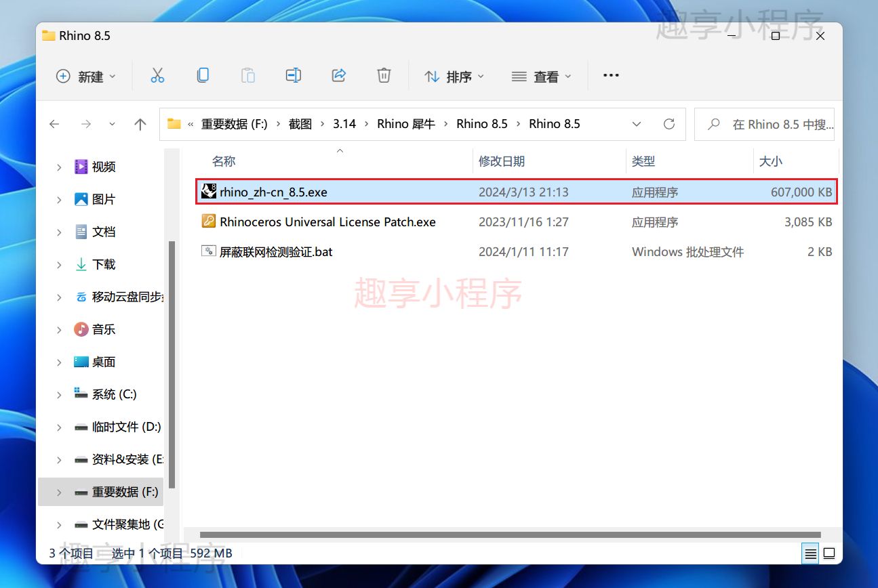Click the Rhinoceros Universal License Patch key icon
The height and width of the screenshot is (588, 878).
tap(209, 222)
